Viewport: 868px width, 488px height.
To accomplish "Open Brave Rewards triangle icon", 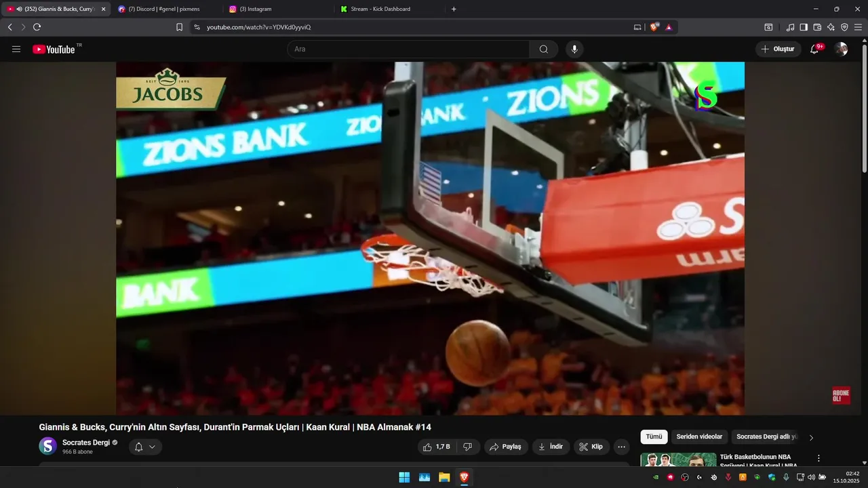I will tap(669, 27).
